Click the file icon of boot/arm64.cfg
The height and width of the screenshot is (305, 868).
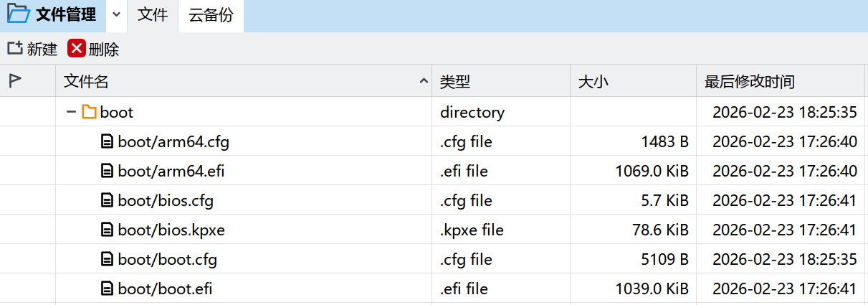coord(107,141)
